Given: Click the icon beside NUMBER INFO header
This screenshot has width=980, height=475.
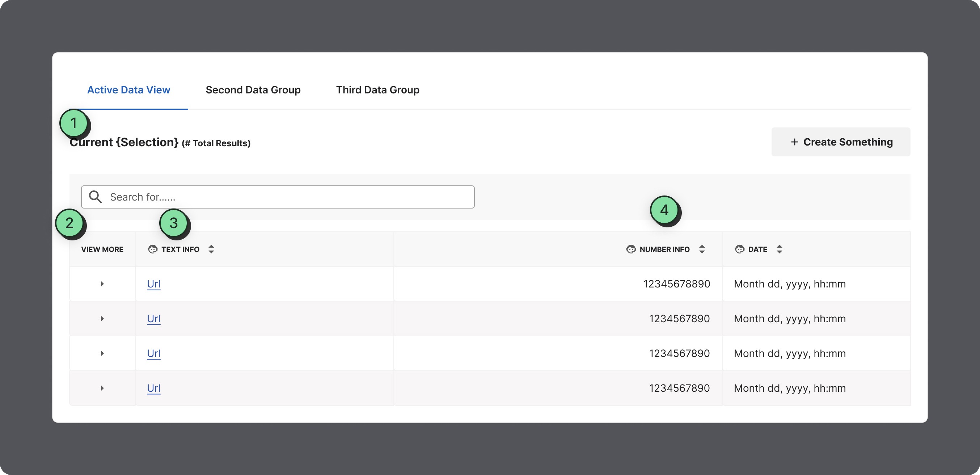Looking at the screenshot, I should pyautogui.click(x=631, y=249).
